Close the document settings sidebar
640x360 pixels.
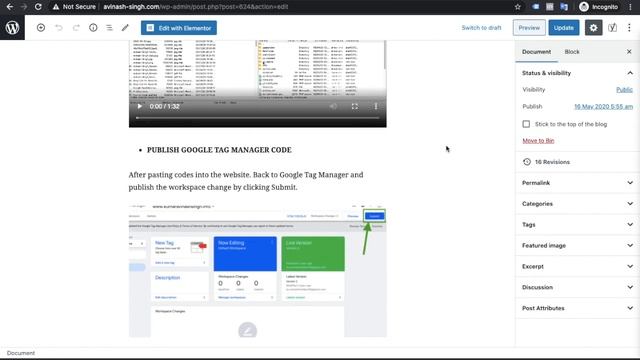[629, 52]
